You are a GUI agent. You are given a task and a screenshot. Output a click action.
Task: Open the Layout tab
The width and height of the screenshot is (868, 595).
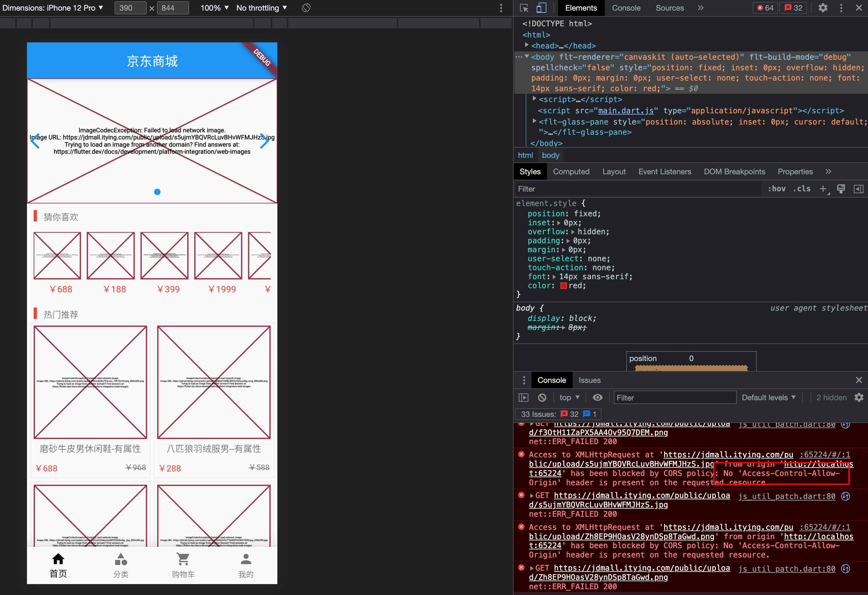(614, 171)
